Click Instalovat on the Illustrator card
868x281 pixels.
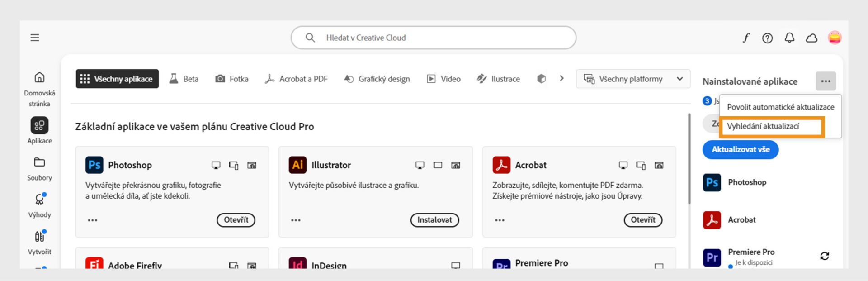(x=434, y=220)
